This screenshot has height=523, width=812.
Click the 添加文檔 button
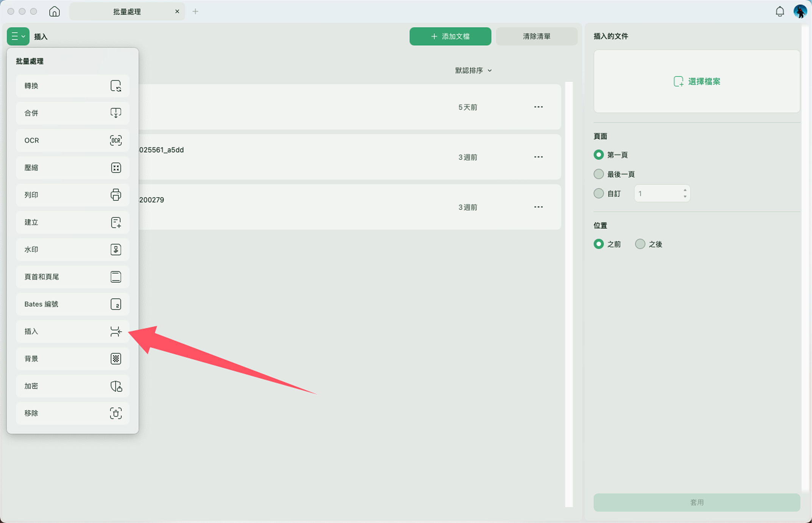coord(450,36)
